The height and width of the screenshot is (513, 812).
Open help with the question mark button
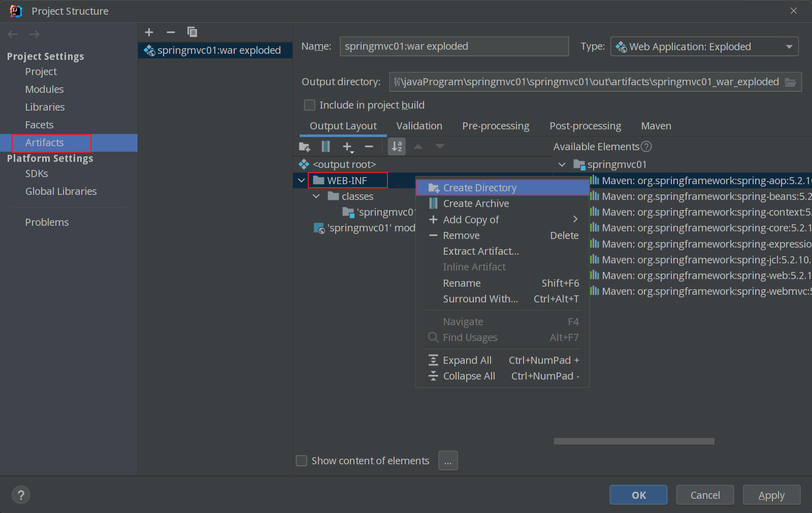click(x=21, y=495)
